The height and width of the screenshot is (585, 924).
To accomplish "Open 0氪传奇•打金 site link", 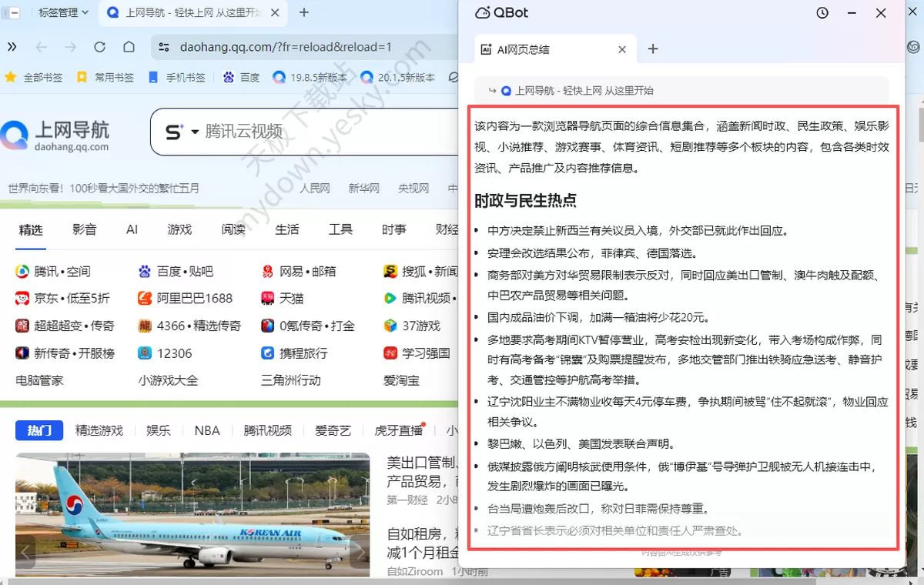I will tap(308, 326).
